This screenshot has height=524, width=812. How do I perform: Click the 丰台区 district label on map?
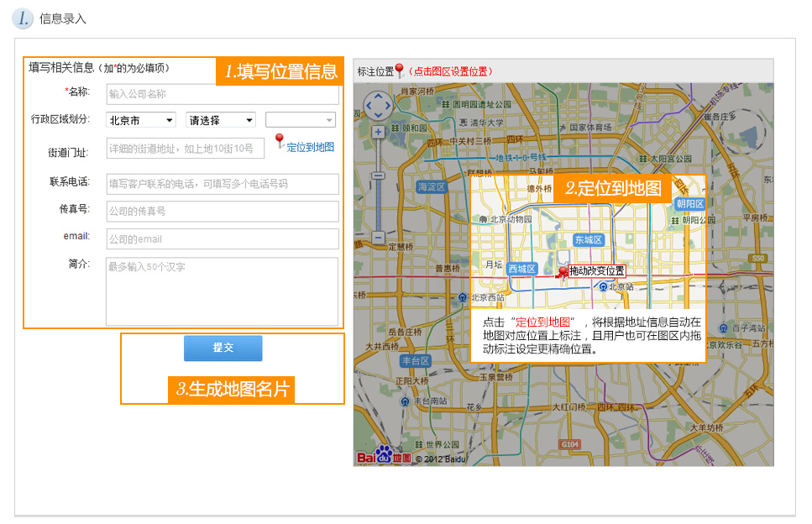416,361
